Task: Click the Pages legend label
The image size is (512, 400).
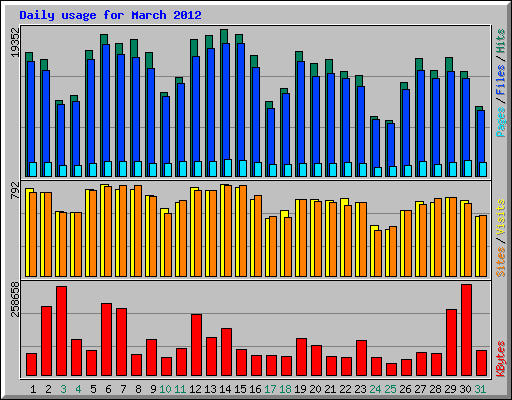Action: coord(501,122)
